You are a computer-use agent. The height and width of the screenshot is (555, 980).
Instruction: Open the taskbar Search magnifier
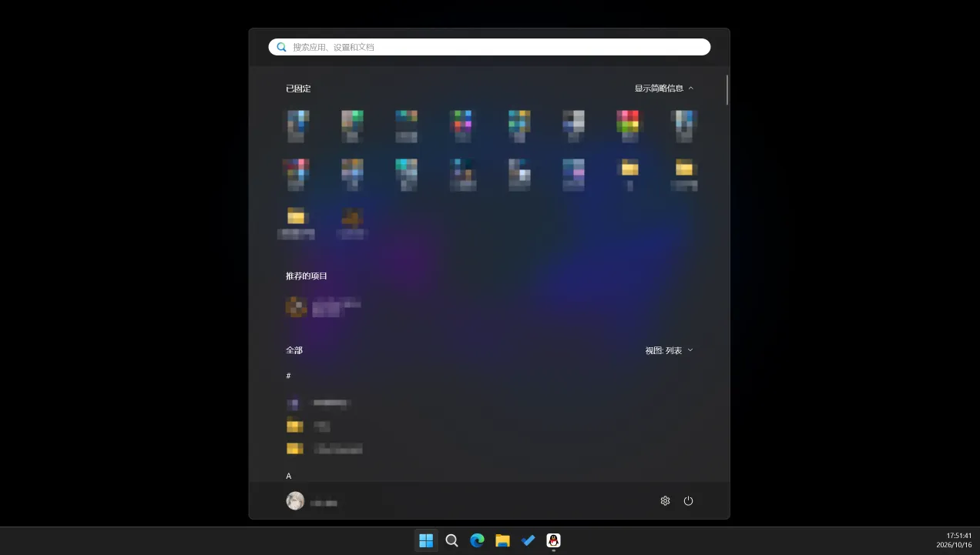[451, 540]
